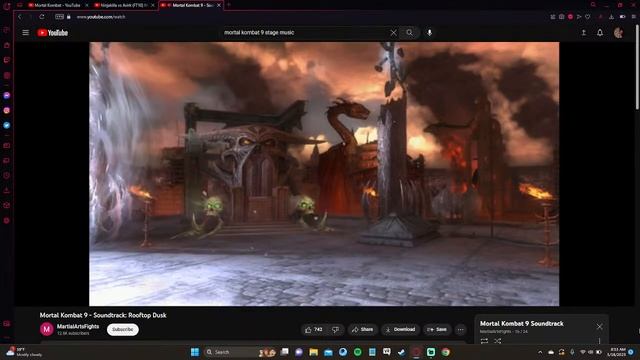
Task: Toggle shuffle playlist in Mortal Kombat 9 Soundtrack
Action: [498, 341]
